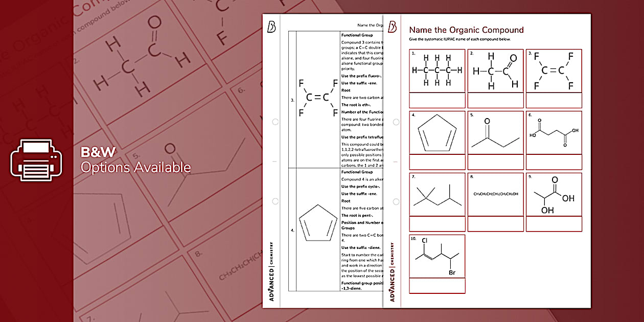Click the "B&W Options Available" text

(x=135, y=160)
